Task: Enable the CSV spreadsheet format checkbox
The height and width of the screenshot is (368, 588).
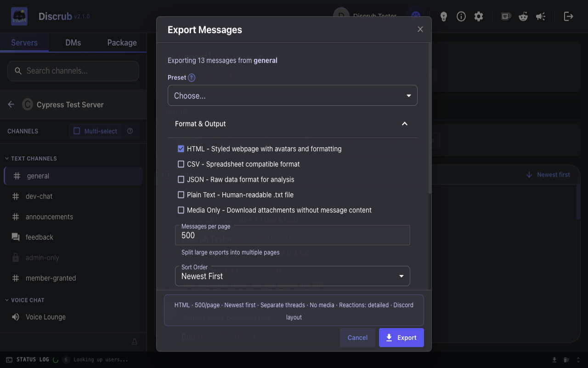Action: (x=181, y=164)
